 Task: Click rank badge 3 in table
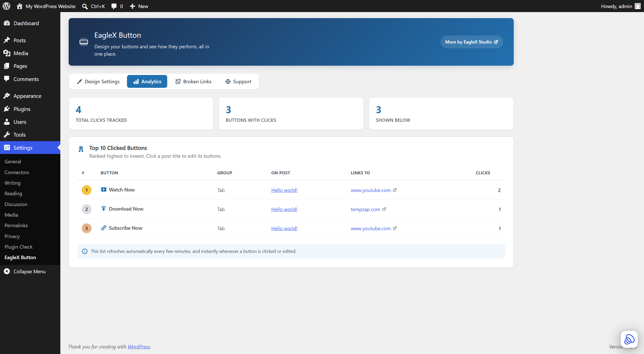87,228
